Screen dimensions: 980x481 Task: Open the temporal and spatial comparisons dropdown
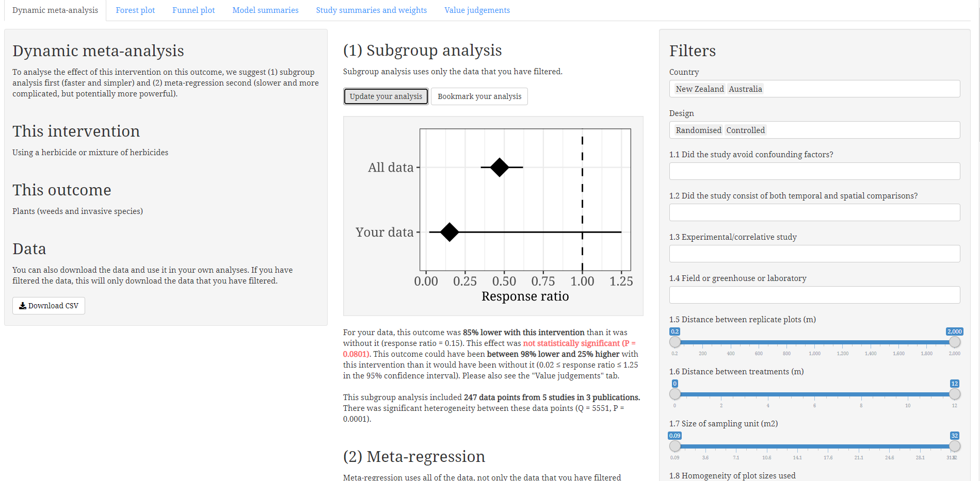[814, 212]
